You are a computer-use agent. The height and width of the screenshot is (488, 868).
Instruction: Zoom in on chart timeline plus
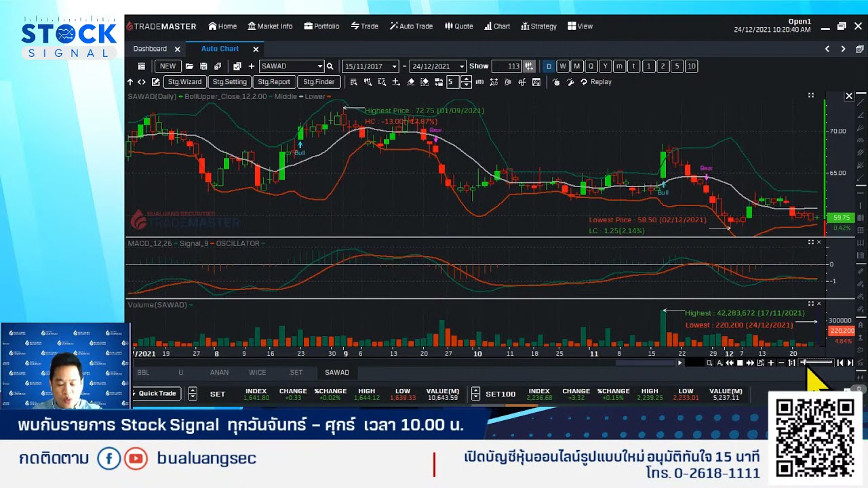[770, 363]
